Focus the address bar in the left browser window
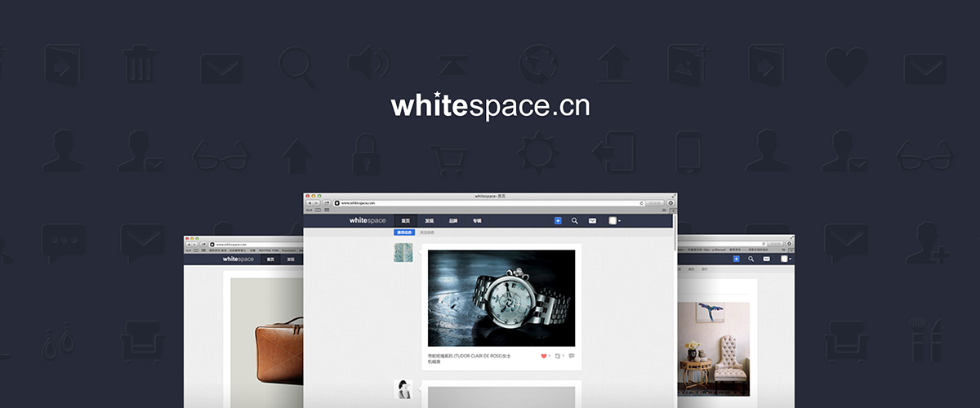The image size is (980, 408). (x=256, y=244)
